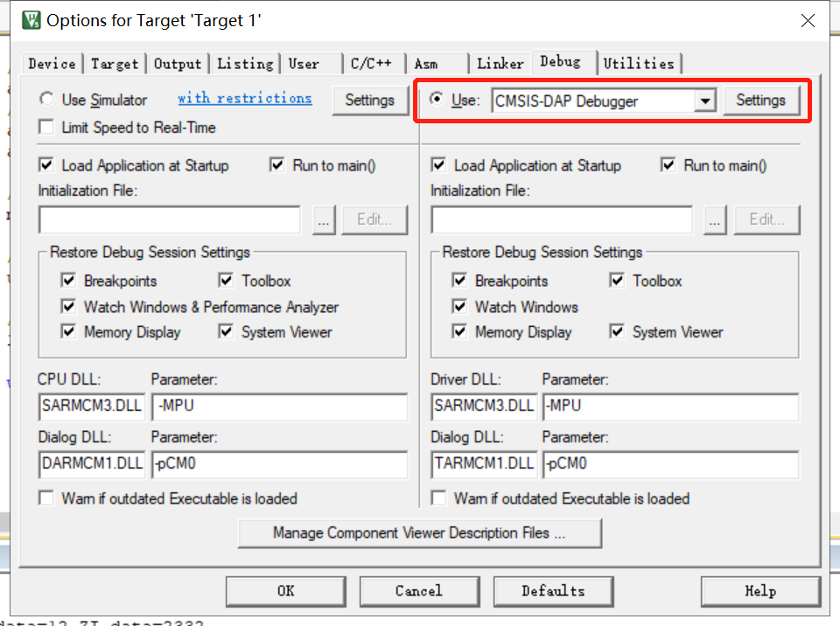Toggle simulator System Viewer checkbox

[226, 331]
